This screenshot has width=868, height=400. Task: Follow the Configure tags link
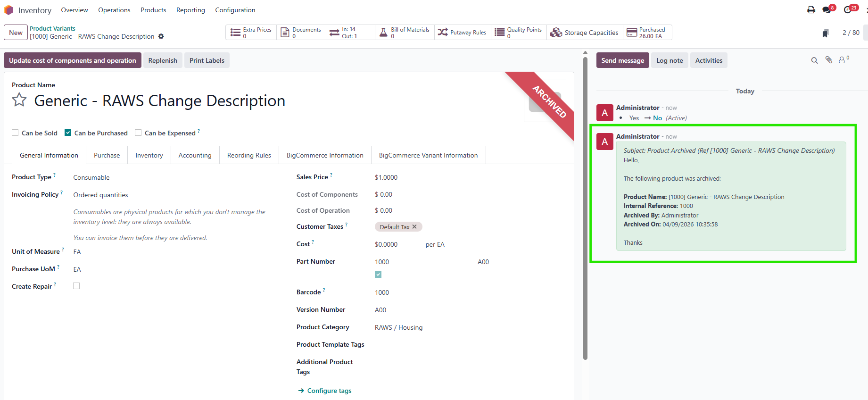pyautogui.click(x=329, y=391)
